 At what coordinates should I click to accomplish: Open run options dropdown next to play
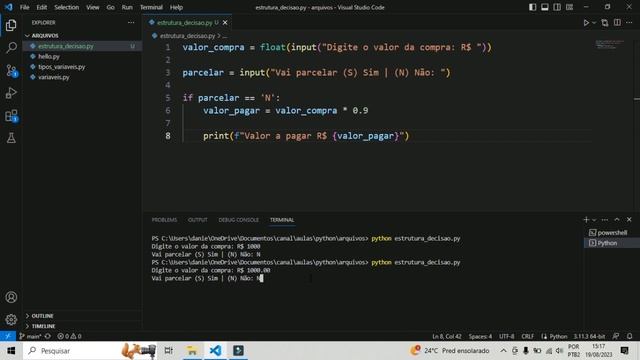(594, 23)
